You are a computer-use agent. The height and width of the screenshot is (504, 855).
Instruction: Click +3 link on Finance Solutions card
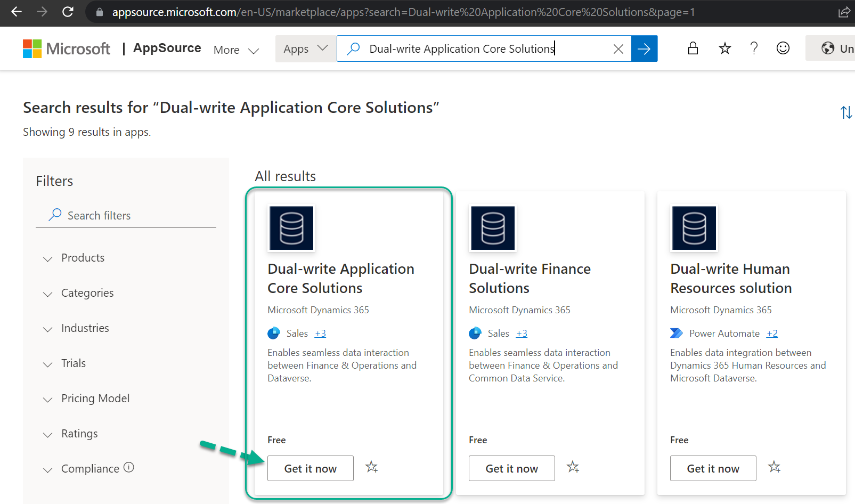pos(522,334)
